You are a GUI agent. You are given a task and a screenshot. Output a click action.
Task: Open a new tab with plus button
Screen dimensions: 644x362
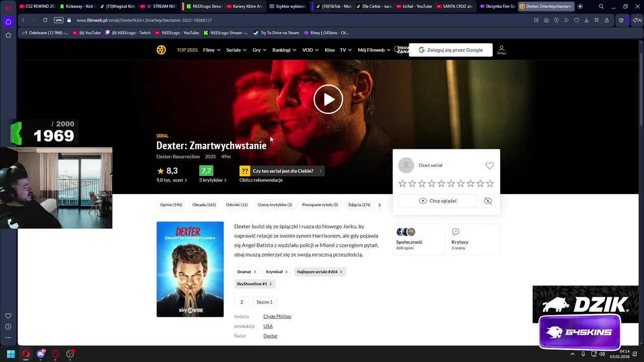coord(580,7)
